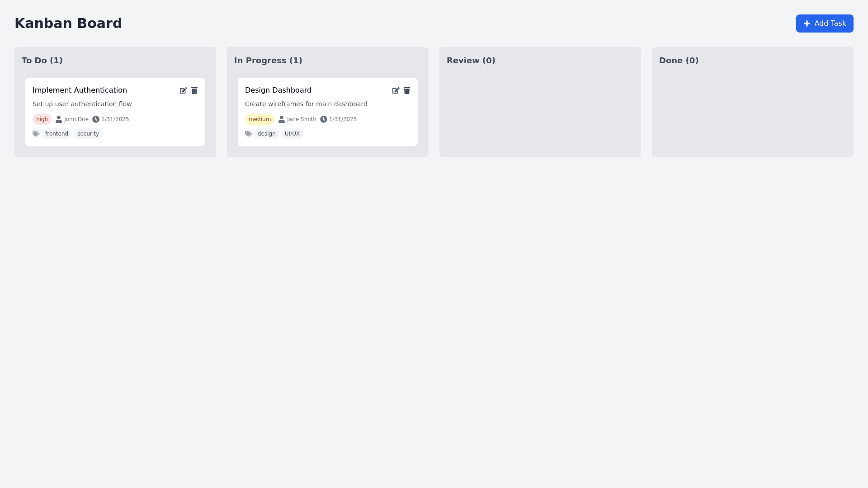868x488 pixels.
Task: Click the clock icon on Implement Authentication
Action: point(96,119)
